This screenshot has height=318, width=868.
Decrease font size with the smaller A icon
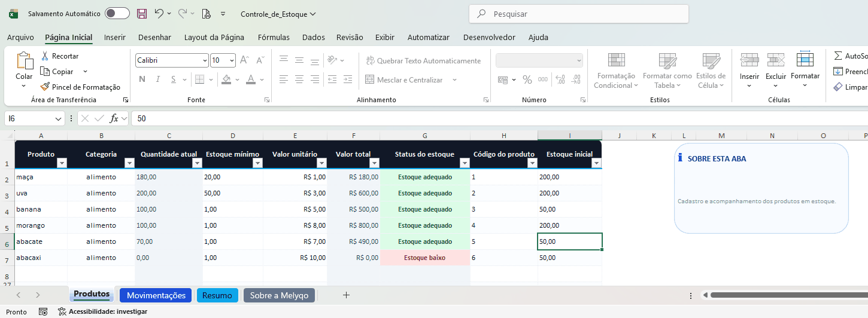coord(260,60)
